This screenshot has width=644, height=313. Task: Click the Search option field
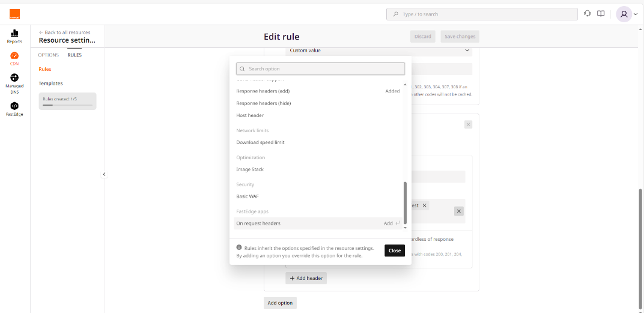(320, 69)
